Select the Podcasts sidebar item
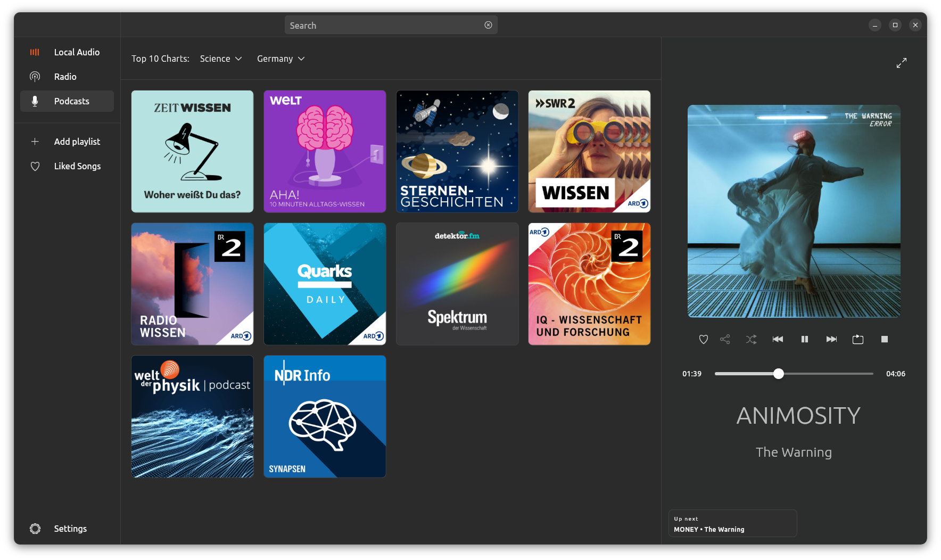The width and height of the screenshot is (941, 560). (67, 101)
